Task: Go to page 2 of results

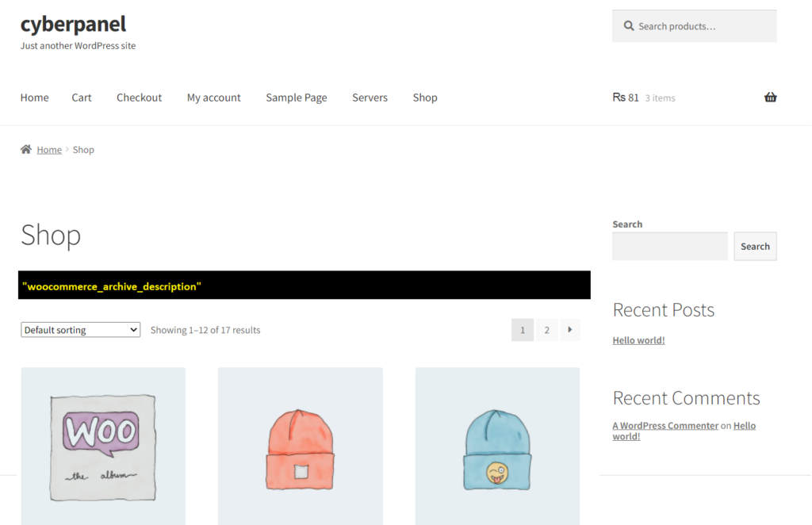Action: [x=547, y=330]
